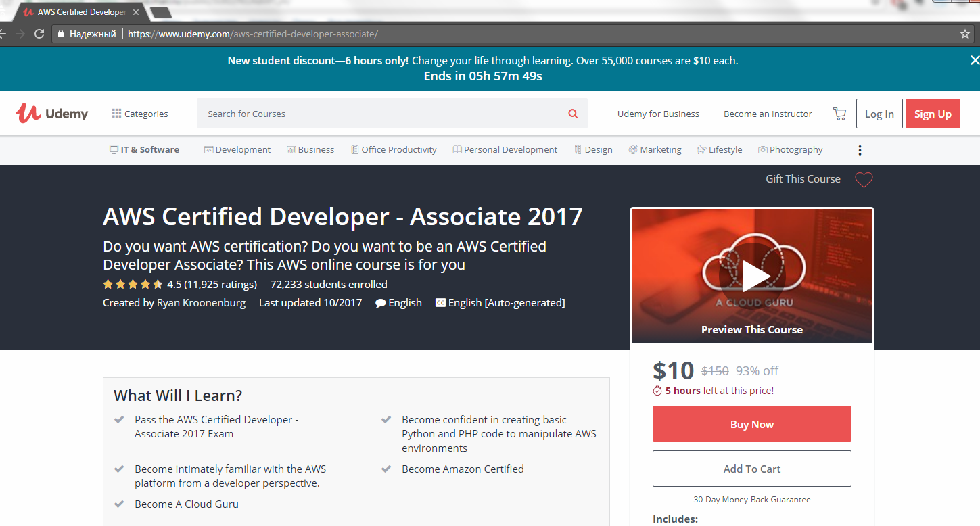
Task: Click the secure padlock icon
Action: (x=61, y=34)
